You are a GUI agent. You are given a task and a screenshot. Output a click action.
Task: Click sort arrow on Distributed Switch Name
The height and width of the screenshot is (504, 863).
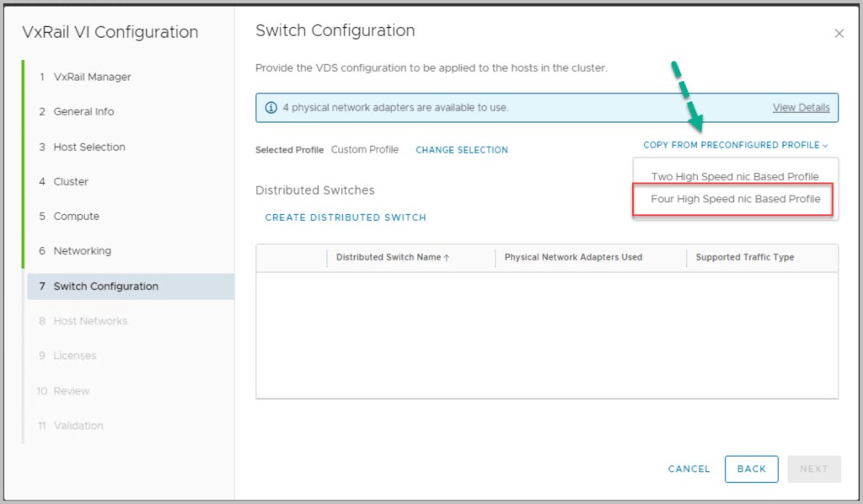click(x=447, y=258)
